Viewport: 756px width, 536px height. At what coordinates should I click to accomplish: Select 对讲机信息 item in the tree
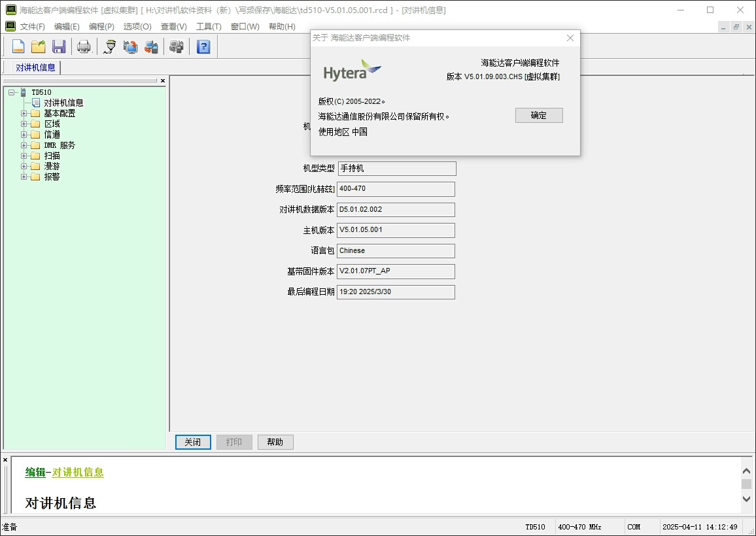click(63, 103)
